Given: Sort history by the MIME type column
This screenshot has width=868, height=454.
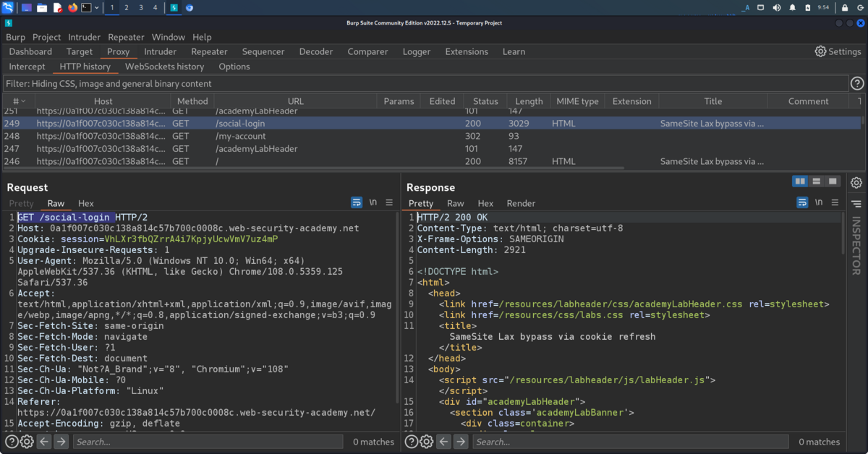Looking at the screenshot, I should pyautogui.click(x=576, y=101).
